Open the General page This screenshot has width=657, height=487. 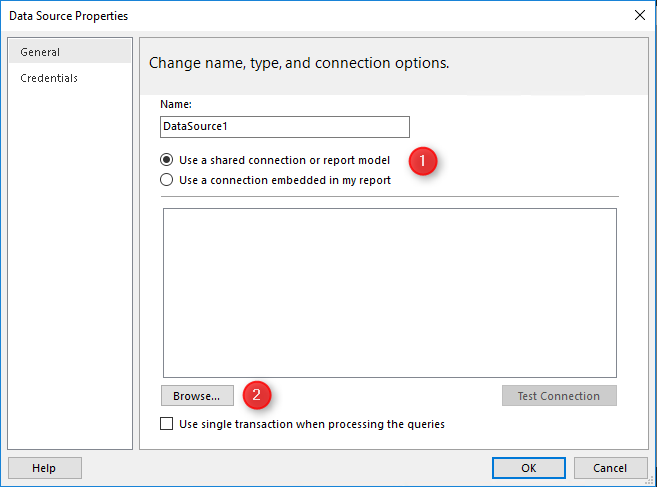click(x=70, y=52)
